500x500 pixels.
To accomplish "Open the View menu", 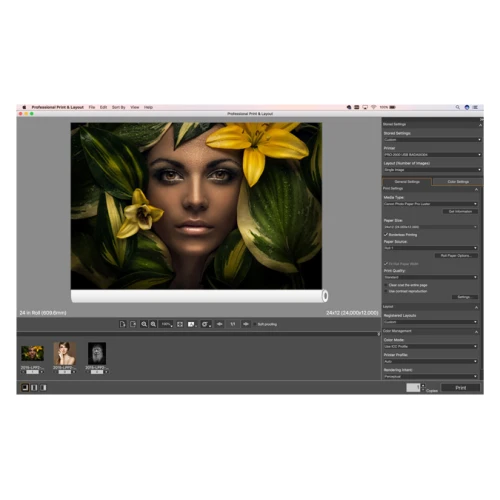I will pyautogui.click(x=135, y=107).
